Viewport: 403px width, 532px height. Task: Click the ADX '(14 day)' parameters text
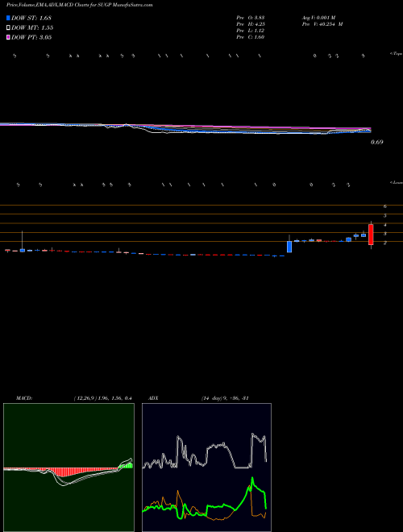pyautogui.click(x=211, y=398)
